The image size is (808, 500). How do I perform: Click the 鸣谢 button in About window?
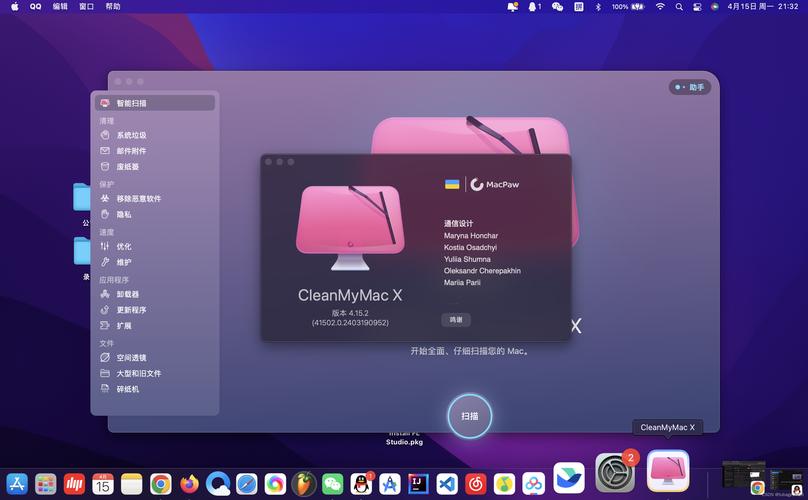(456, 320)
